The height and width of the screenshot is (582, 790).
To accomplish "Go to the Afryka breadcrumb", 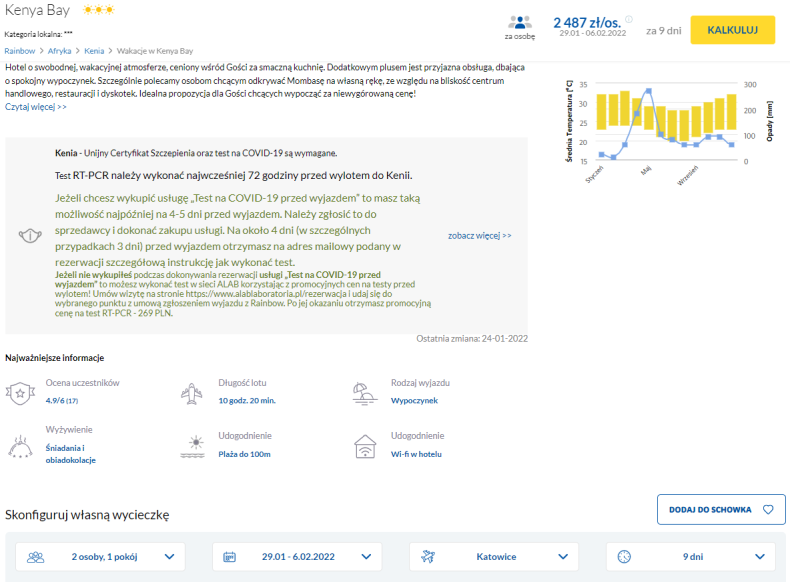I will 59,51.
